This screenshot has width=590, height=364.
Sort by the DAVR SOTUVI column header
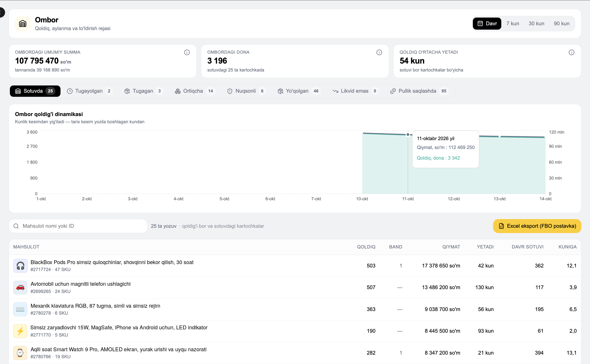coord(528,247)
